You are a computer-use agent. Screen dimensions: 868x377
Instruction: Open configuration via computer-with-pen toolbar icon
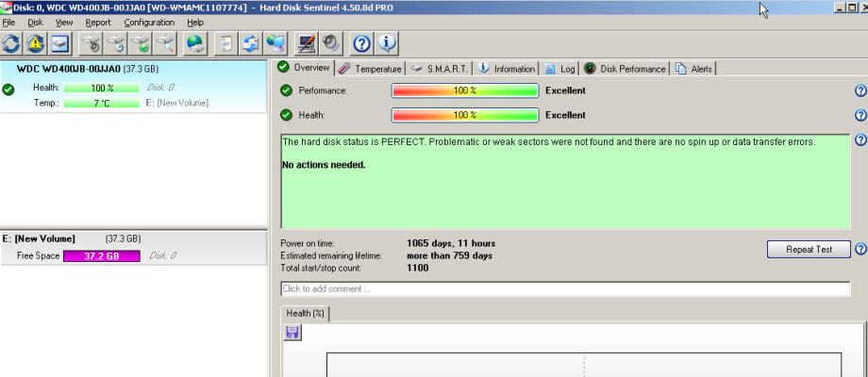tap(306, 43)
